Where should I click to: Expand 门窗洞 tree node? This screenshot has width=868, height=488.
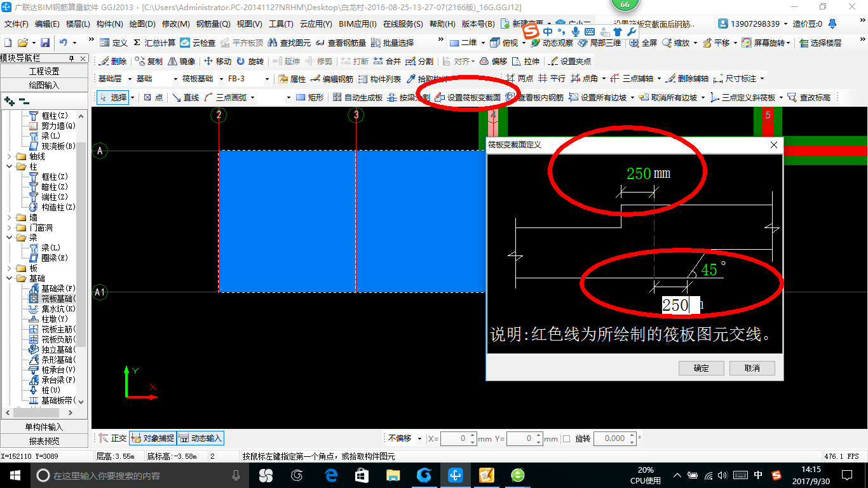point(9,227)
